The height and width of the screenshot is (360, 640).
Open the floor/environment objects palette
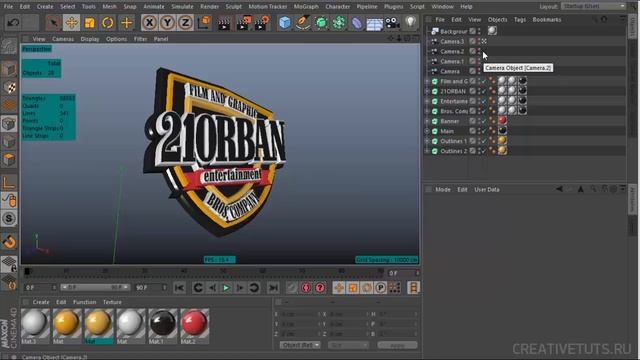point(374,23)
